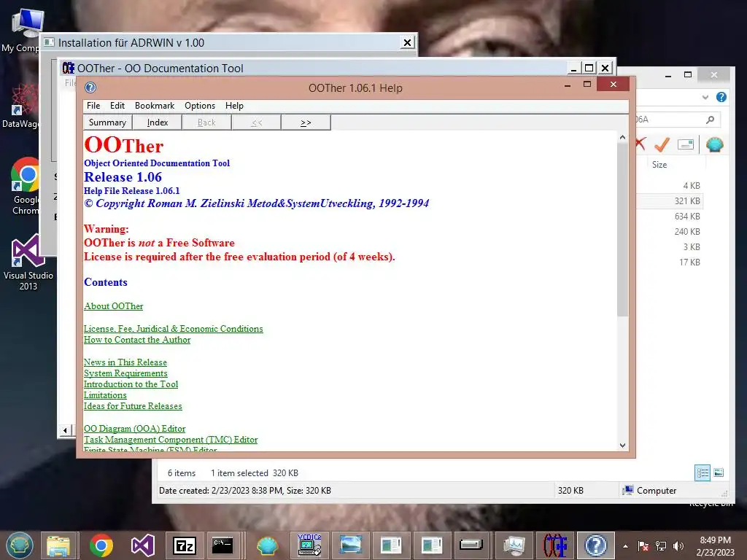Open Ideas for Future Releases link
747x560 pixels.
(x=133, y=406)
